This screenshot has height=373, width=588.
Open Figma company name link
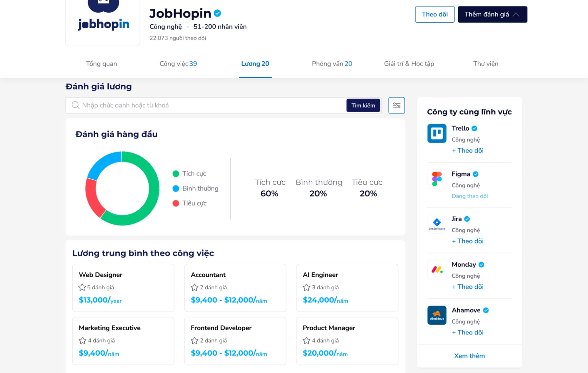[461, 174]
